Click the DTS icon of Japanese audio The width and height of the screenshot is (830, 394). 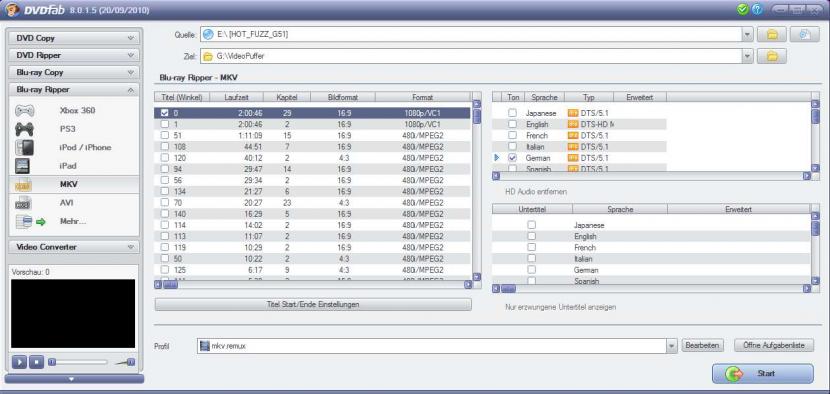572,113
